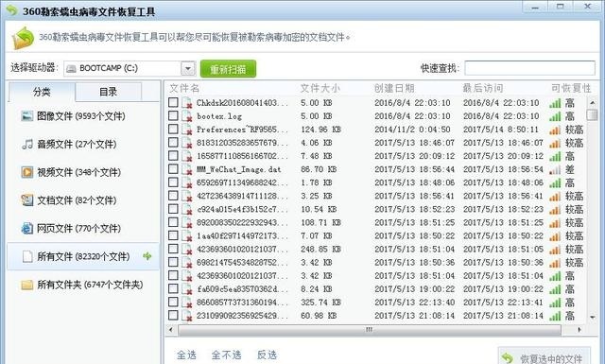This screenshot has width=605, height=364.
Task: Click the green 重新扫描 rescan button
Action: pos(228,69)
